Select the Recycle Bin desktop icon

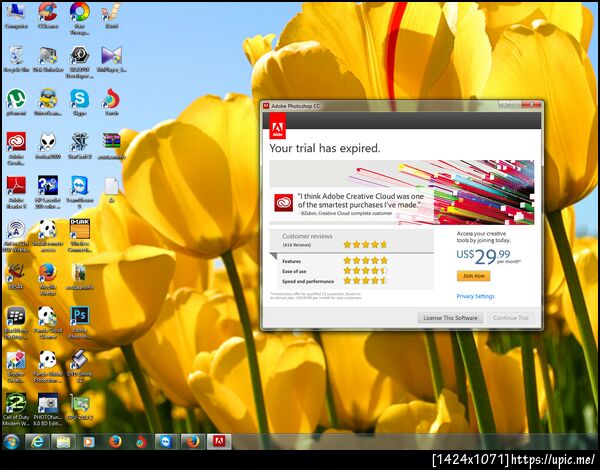pyautogui.click(x=16, y=59)
